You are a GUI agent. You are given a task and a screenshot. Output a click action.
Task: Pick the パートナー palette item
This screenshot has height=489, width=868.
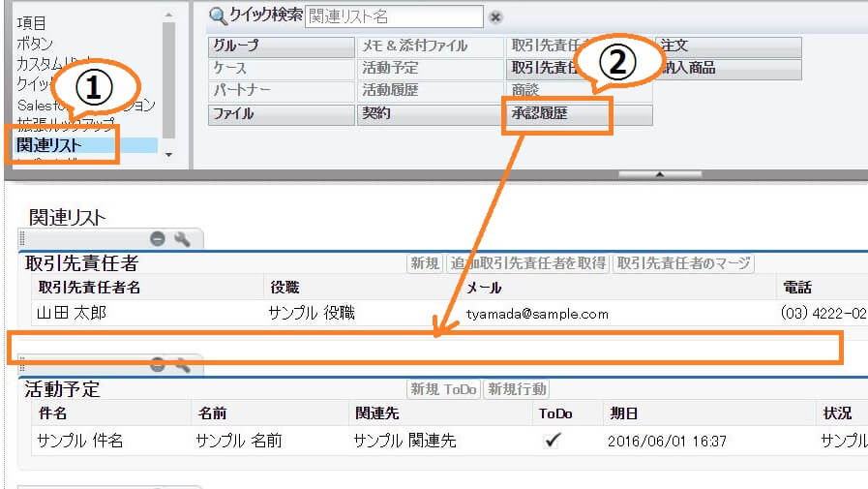[282, 91]
